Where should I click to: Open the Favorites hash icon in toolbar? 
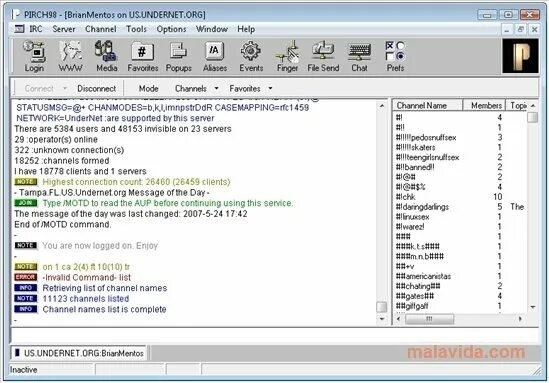[x=143, y=56]
